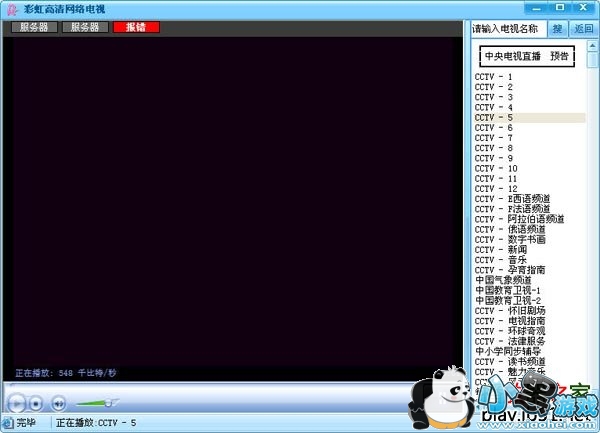This screenshot has width=600, height=433.
Task: Mute audio with the speaker icon
Action: (59, 403)
